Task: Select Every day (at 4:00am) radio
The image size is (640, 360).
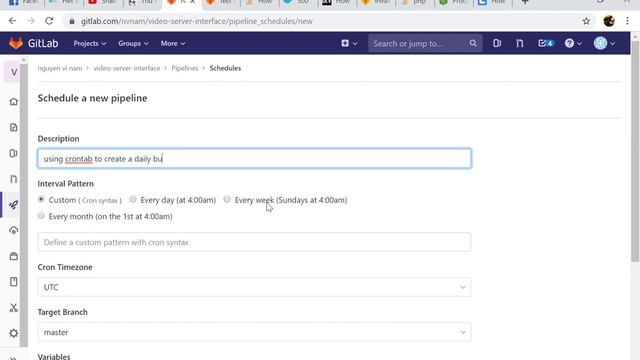Action: click(x=133, y=199)
